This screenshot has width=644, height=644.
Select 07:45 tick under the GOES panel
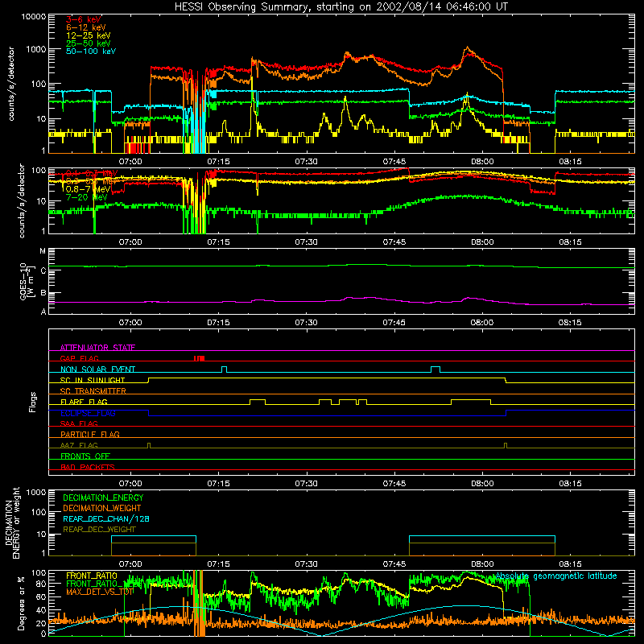coord(394,323)
